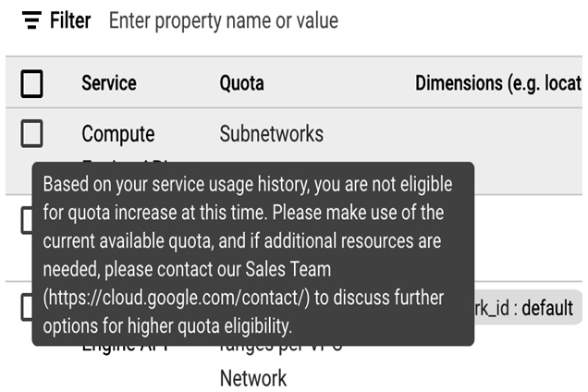Screen dimensions: 588x392
Task: Select the Subnetworks quota name
Action: click(x=272, y=134)
